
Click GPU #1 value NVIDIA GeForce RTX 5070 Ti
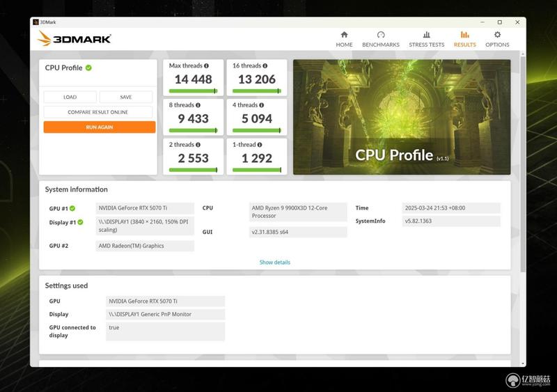[x=145, y=208]
